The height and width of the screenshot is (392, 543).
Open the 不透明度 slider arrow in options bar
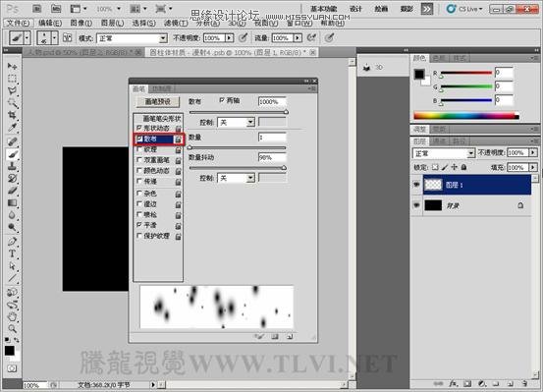pyautogui.click(x=229, y=37)
